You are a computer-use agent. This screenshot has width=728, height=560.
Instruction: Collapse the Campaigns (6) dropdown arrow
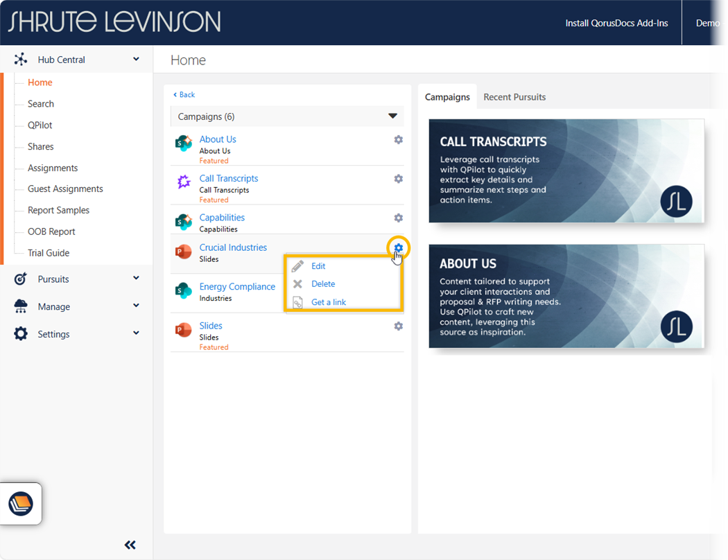(x=392, y=116)
